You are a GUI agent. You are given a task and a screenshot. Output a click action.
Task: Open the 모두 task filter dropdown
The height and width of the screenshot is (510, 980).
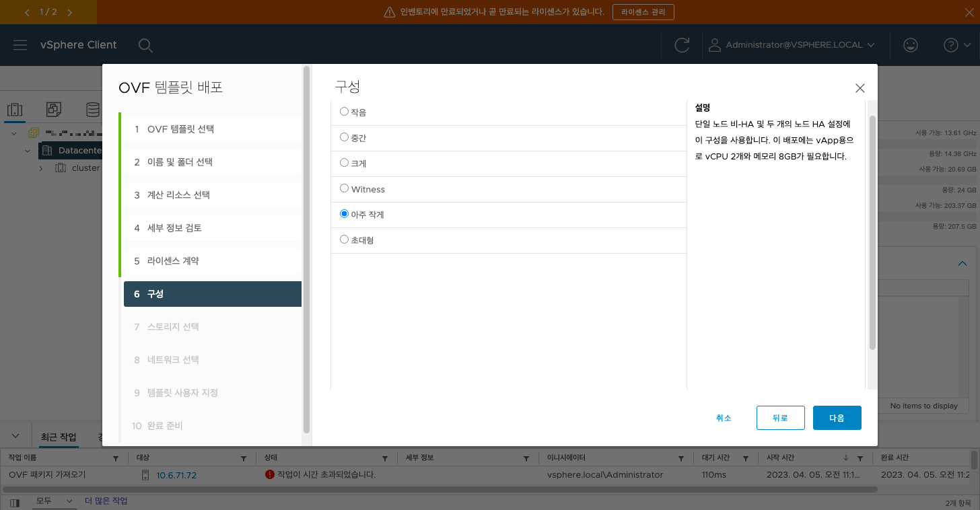pyautogui.click(x=54, y=501)
